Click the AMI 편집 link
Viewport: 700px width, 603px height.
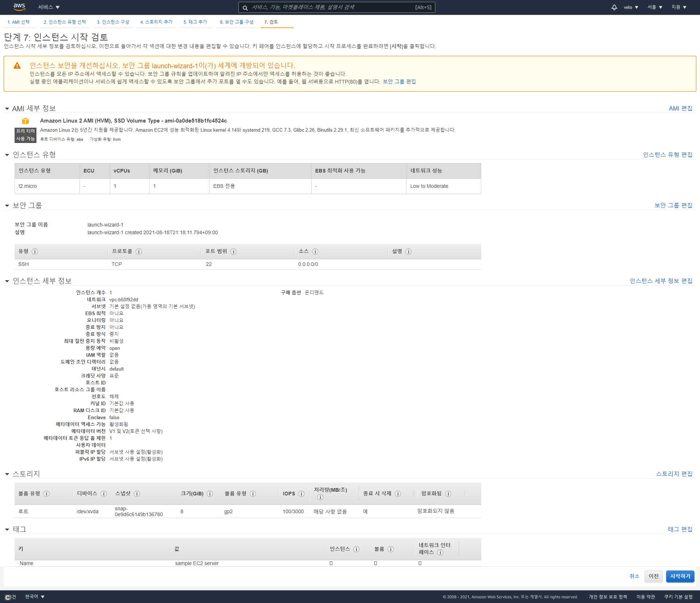(680, 109)
